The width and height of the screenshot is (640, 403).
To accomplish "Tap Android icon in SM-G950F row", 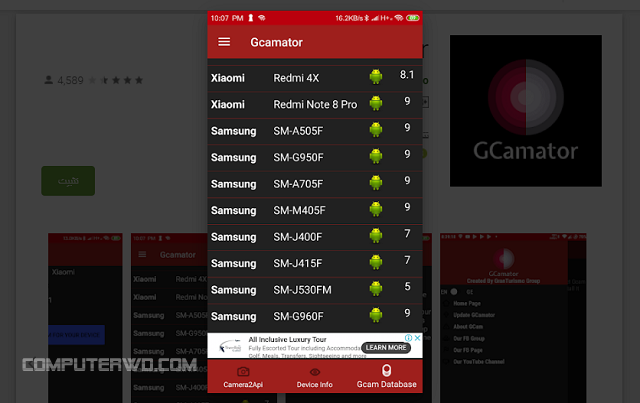I will (376, 156).
